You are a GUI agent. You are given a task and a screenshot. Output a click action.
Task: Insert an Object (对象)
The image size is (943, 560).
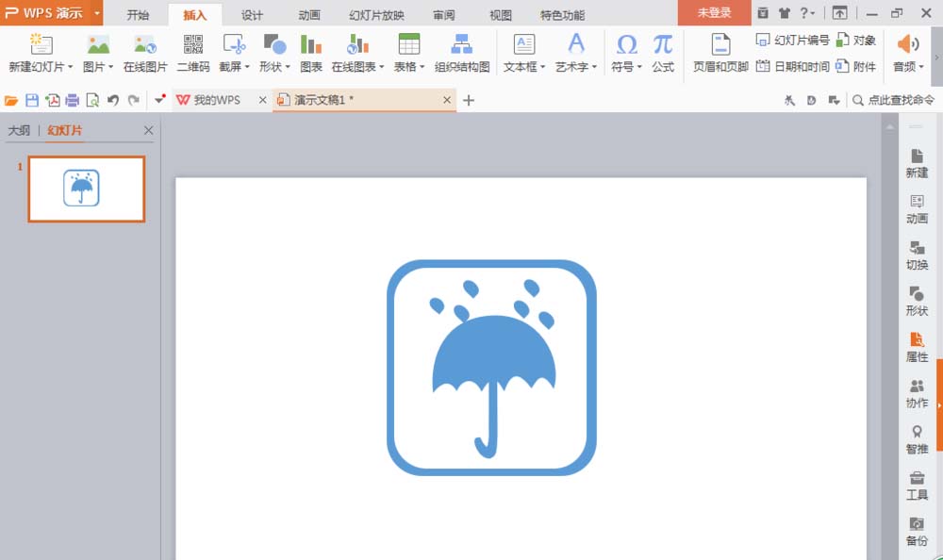856,41
